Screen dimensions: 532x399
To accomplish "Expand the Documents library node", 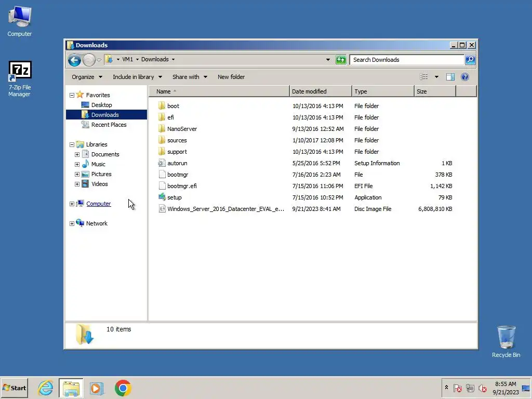I will pos(77,154).
